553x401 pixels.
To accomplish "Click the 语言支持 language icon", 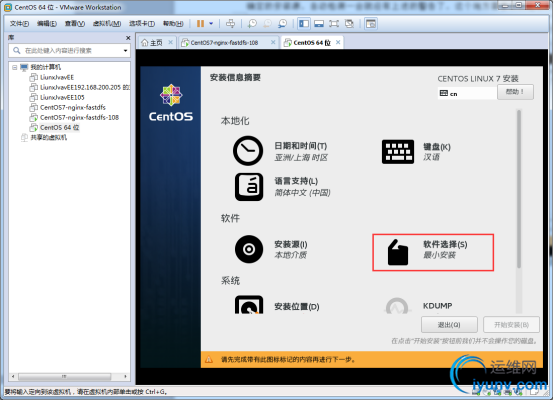I will (x=249, y=187).
